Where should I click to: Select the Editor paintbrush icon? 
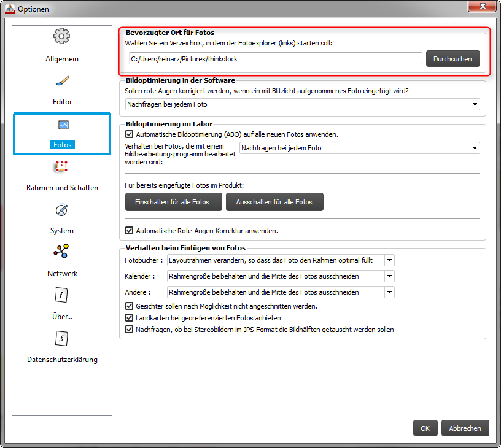pyautogui.click(x=61, y=81)
